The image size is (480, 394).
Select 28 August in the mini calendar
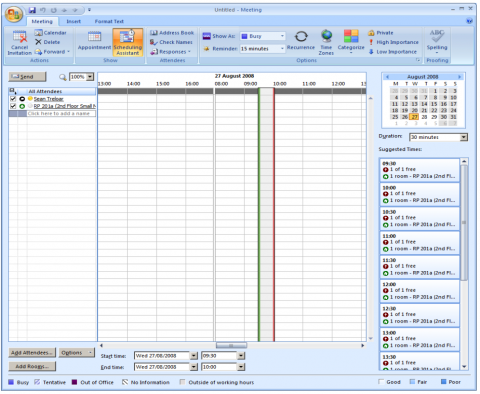[424, 117]
